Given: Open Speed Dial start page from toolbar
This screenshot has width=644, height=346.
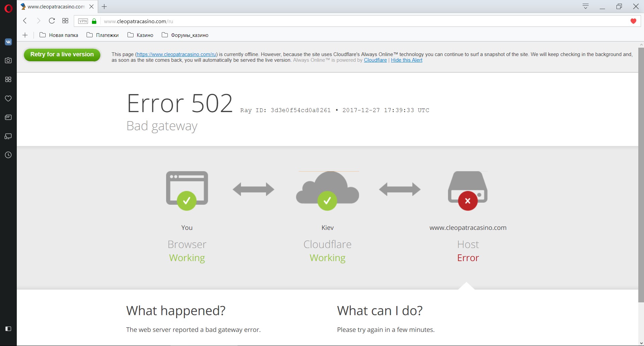Looking at the screenshot, I should coord(65,21).
